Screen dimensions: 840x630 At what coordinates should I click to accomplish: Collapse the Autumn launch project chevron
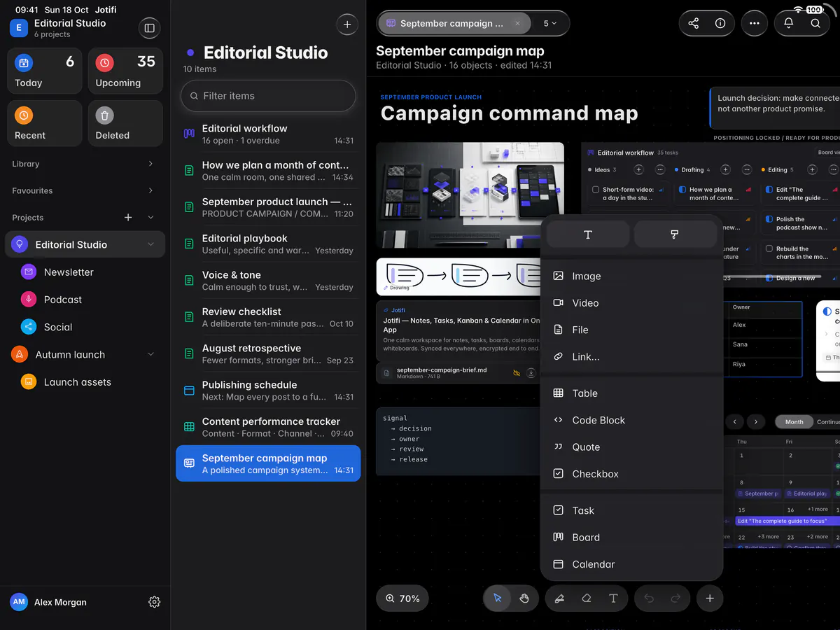point(150,355)
